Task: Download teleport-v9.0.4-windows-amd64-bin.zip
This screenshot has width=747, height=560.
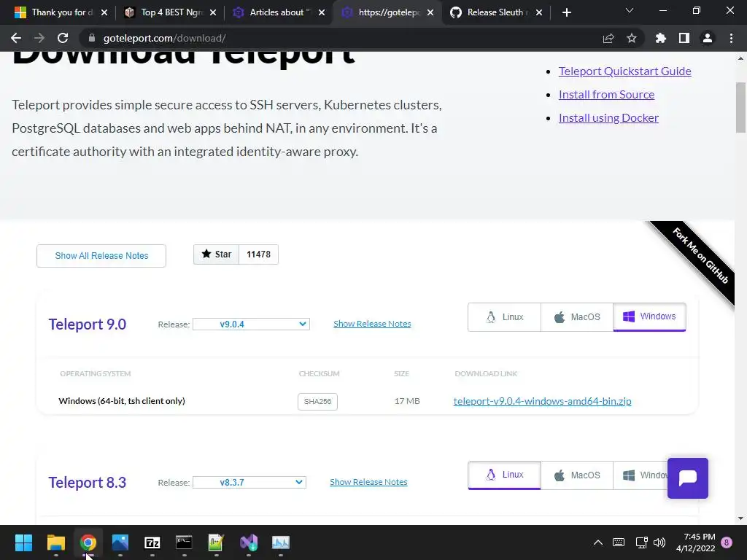Action: [x=542, y=402]
